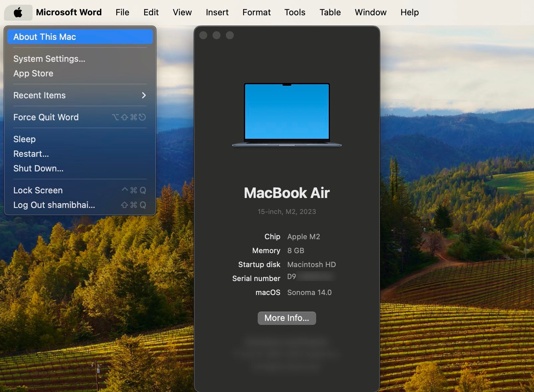Open the Table menu
Image resolution: width=534 pixels, height=392 pixels.
tap(330, 12)
